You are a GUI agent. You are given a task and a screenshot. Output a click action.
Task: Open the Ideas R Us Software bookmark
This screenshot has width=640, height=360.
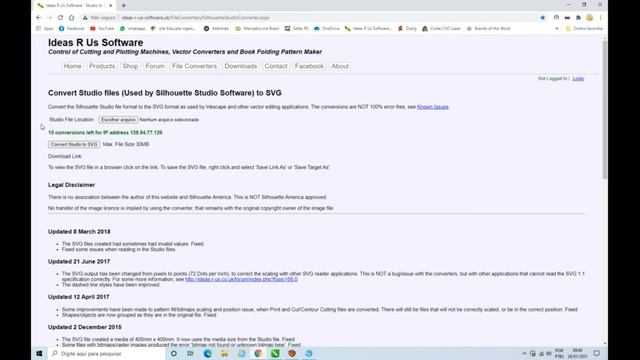pyautogui.click(x=368, y=29)
